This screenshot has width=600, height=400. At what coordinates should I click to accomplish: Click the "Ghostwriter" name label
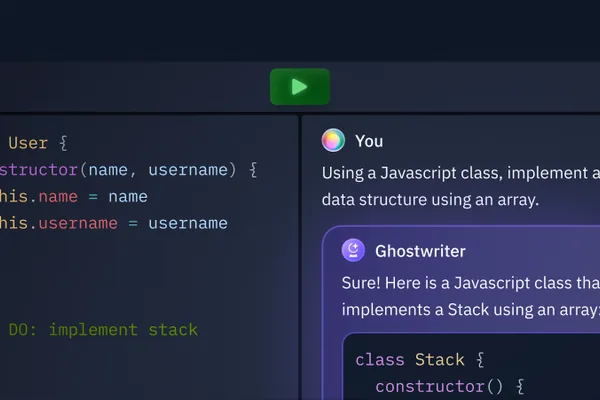(420, 251)
